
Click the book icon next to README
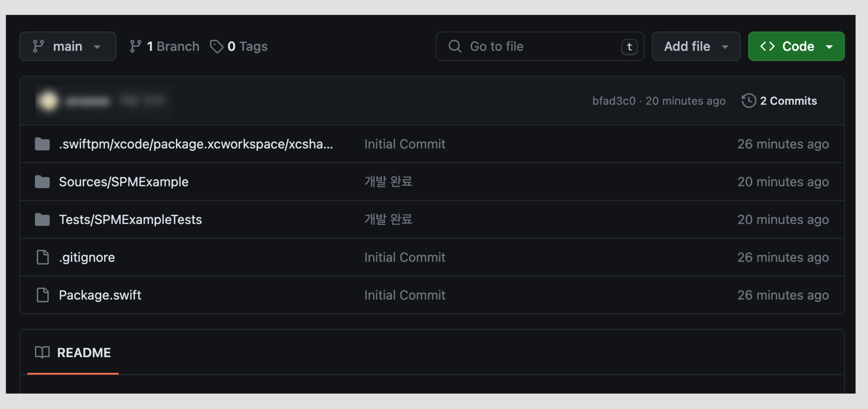[42, 352]
